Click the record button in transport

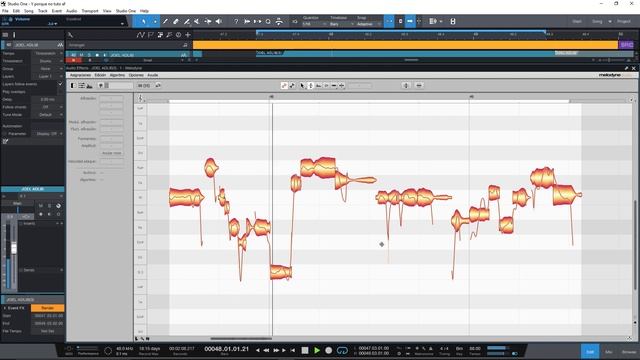click(x=329, y=350)
